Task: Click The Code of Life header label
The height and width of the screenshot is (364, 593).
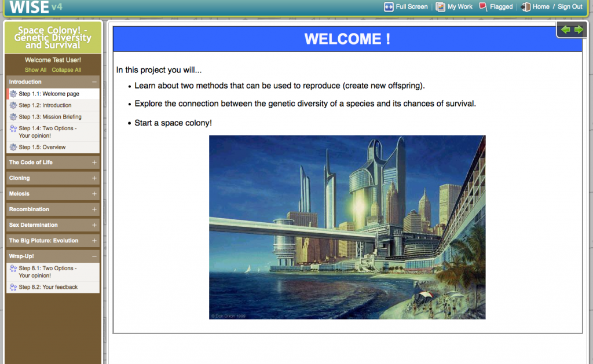Action: point(31,163)
